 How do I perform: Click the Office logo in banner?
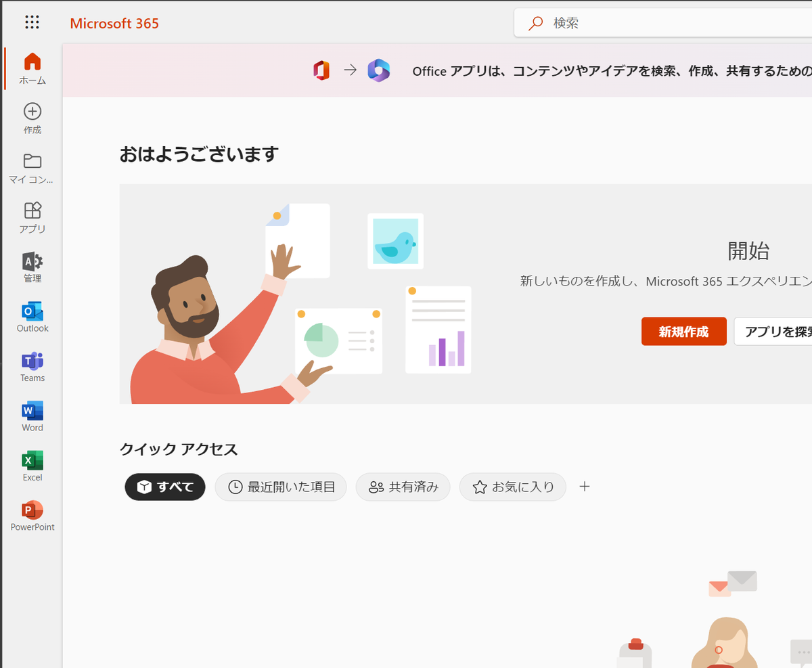pyautogui.click(x=321, y=70)
